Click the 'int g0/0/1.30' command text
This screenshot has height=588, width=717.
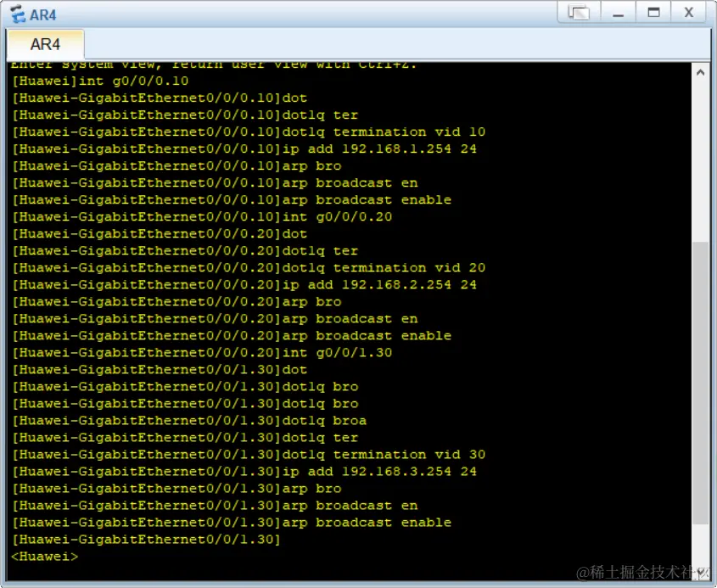click(x=337, y=352)
